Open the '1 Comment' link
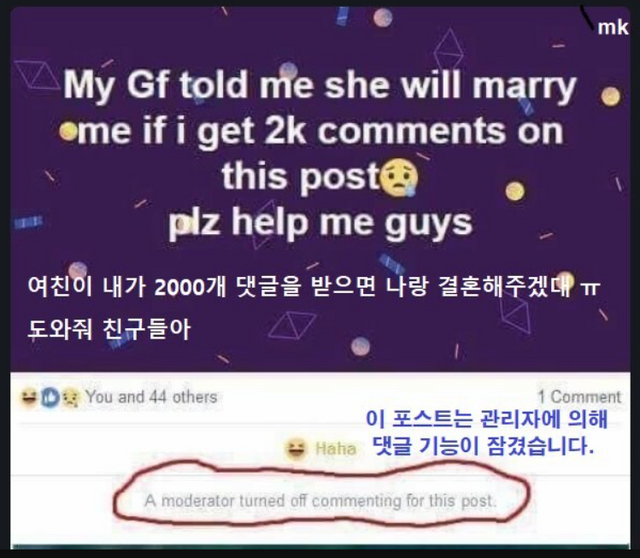Screen dimensions: 640x558 579,397
